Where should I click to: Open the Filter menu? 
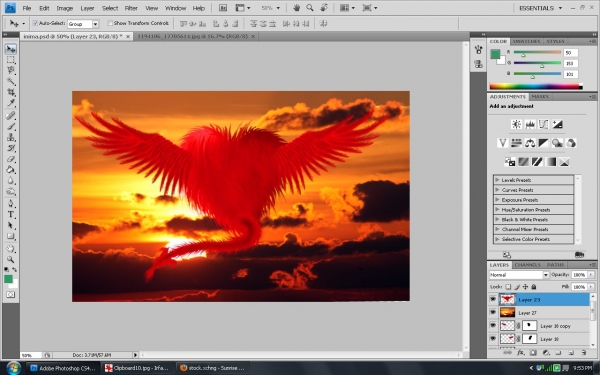[x=131, y=8]
